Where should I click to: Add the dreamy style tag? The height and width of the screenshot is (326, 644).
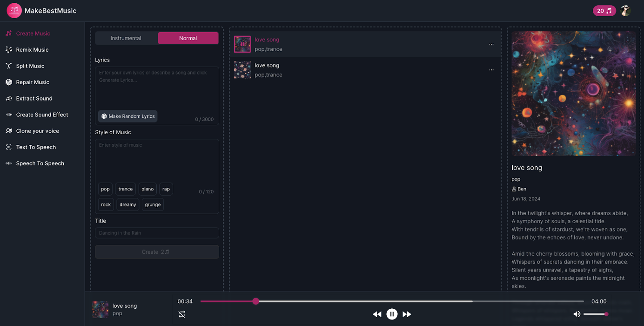point(128,204)
